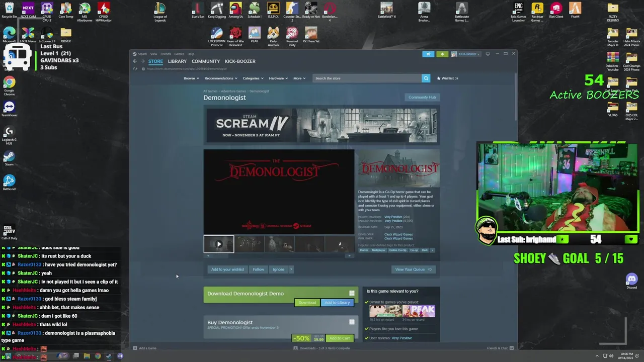The image size is (644, 362).
Task: Launch Gears of War Reloaded shortcut
Action: point(235,37)
